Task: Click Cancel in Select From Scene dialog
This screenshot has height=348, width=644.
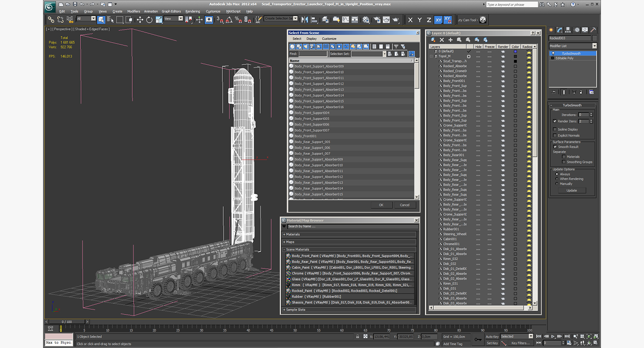Action: click(x=405, y=205)
